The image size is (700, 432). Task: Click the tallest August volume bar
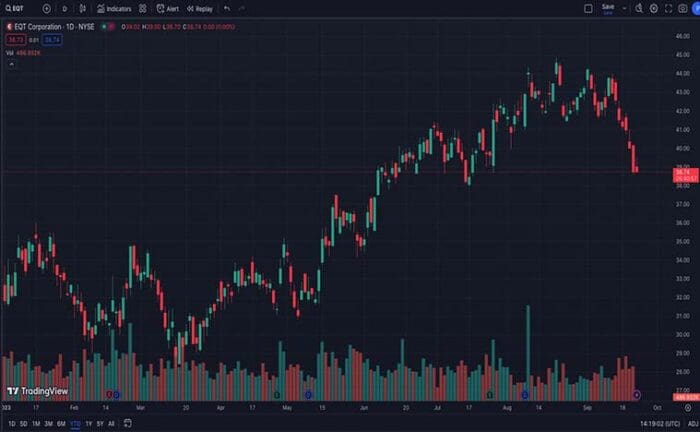[x=528, y=353]
